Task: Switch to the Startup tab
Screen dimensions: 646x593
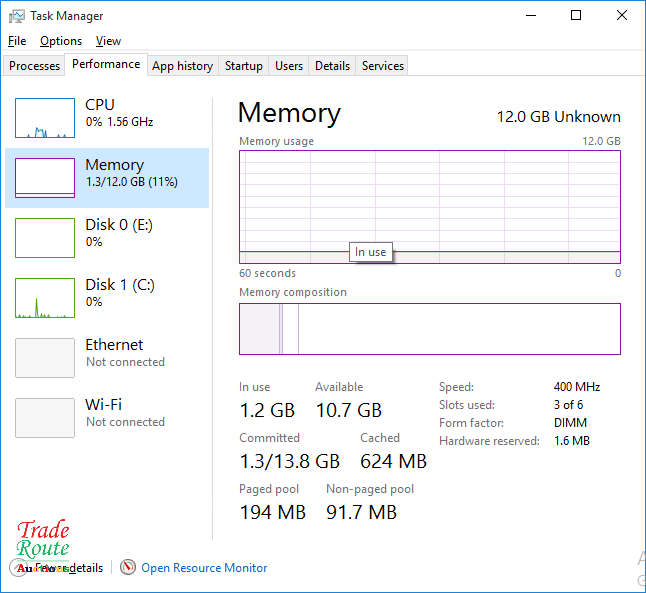Action: 244,66
